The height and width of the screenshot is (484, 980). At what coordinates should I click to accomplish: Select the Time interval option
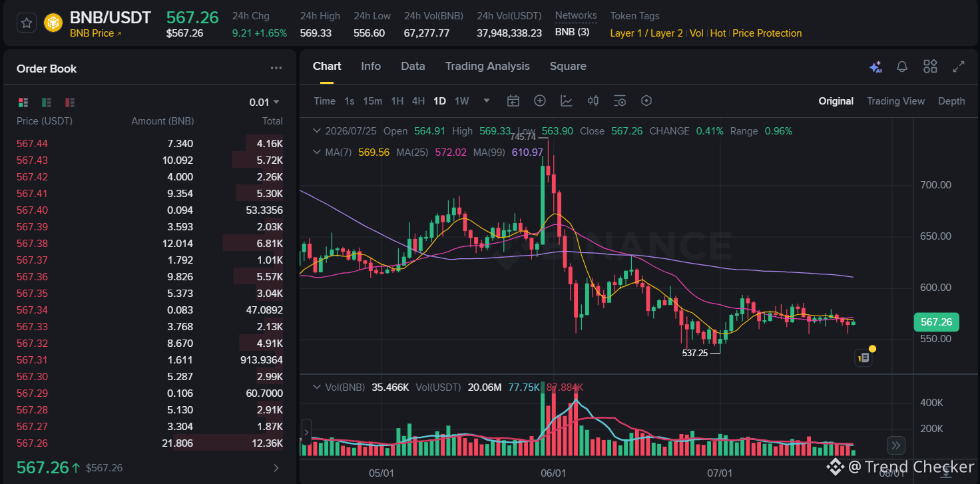pos(324,101)
